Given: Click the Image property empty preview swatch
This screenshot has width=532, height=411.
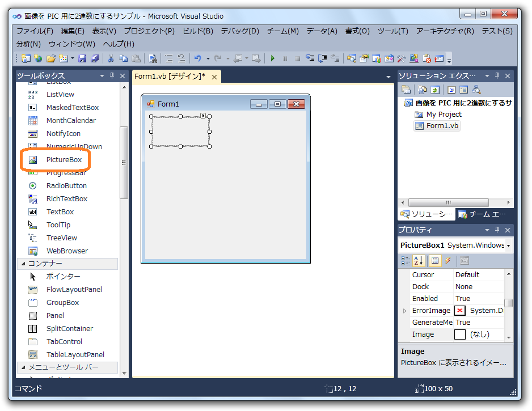Looking at the screenshot, I should click(x=460, y=334).
